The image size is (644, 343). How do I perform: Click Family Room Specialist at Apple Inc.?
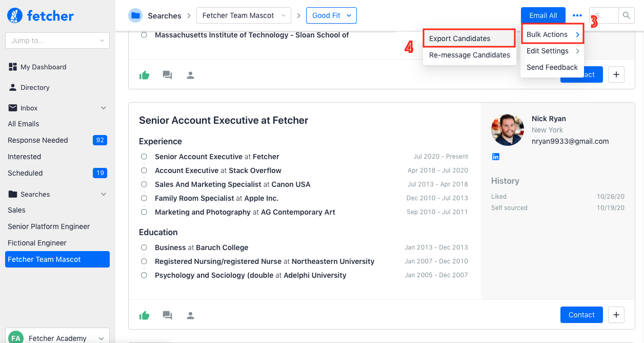coord(216,198)
